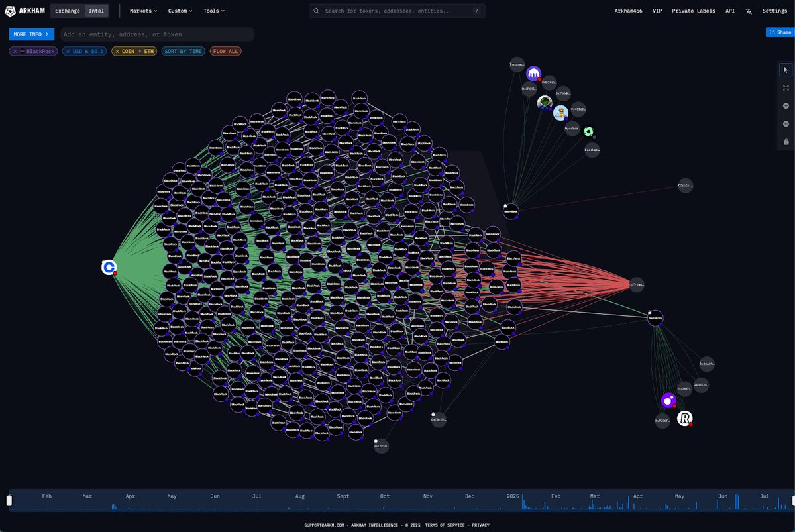Select the Kraken purple node
795x532 pixels.
(534, 74)
